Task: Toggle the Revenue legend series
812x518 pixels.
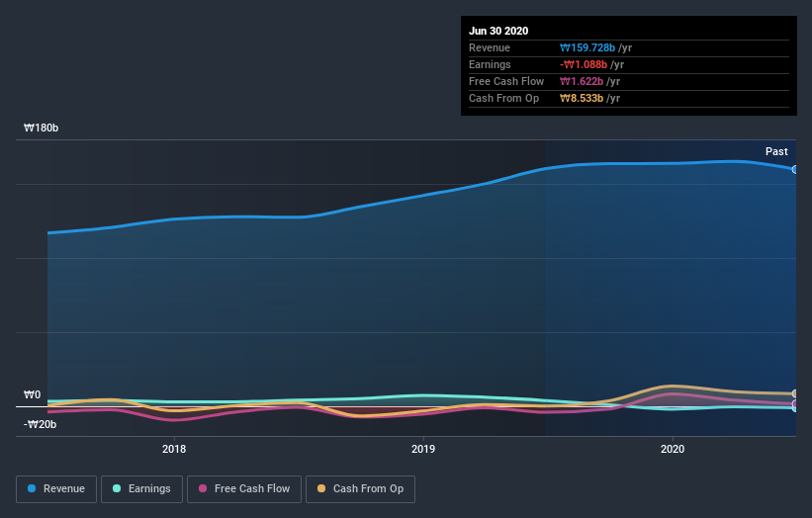Action: point(56,489)
